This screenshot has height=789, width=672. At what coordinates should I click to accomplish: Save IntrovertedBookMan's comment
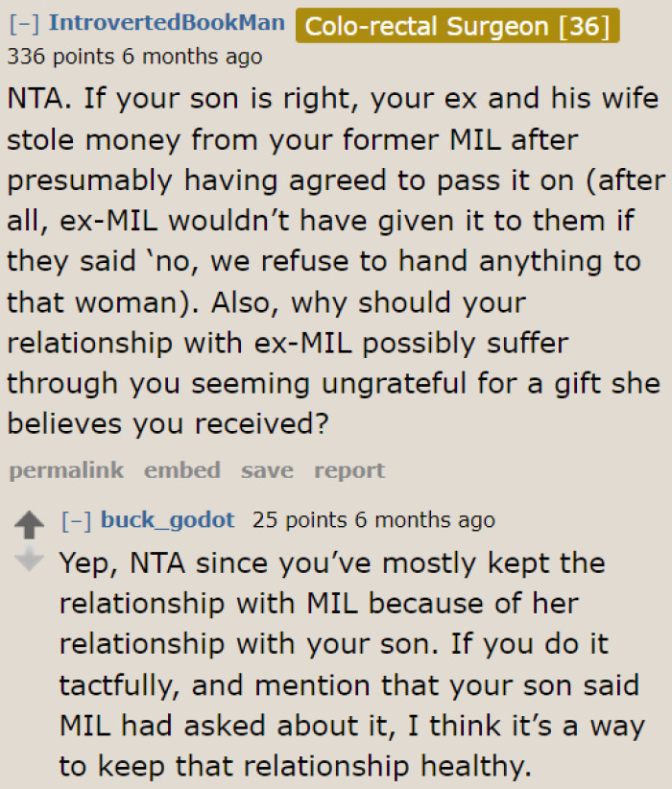[267, 470]
